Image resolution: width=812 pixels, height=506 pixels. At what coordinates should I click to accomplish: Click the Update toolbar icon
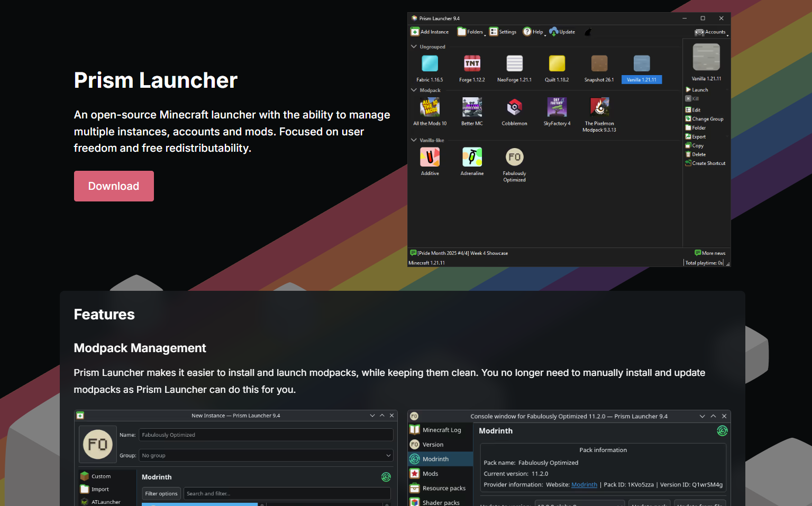tap(554, 32)
